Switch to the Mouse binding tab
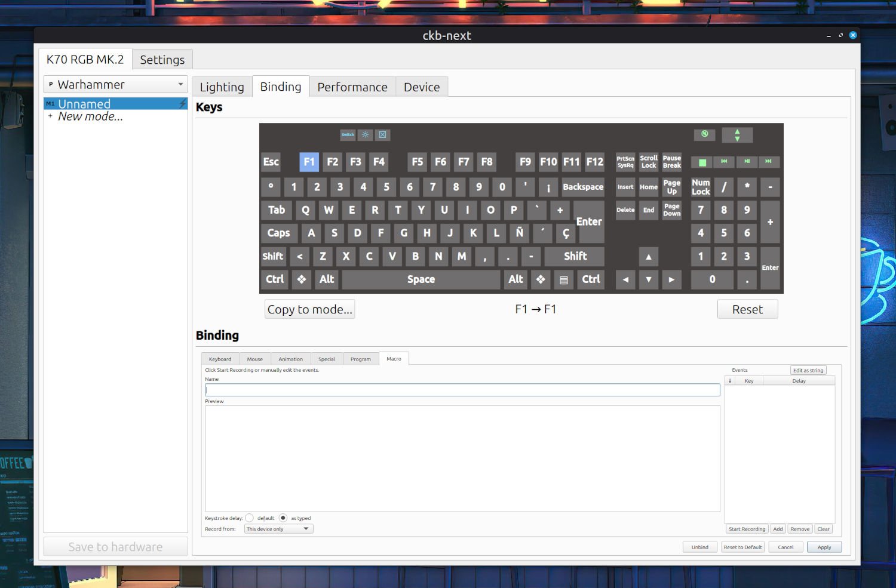The height and width of the screenshot is (588, 896). tap(254, 358)
